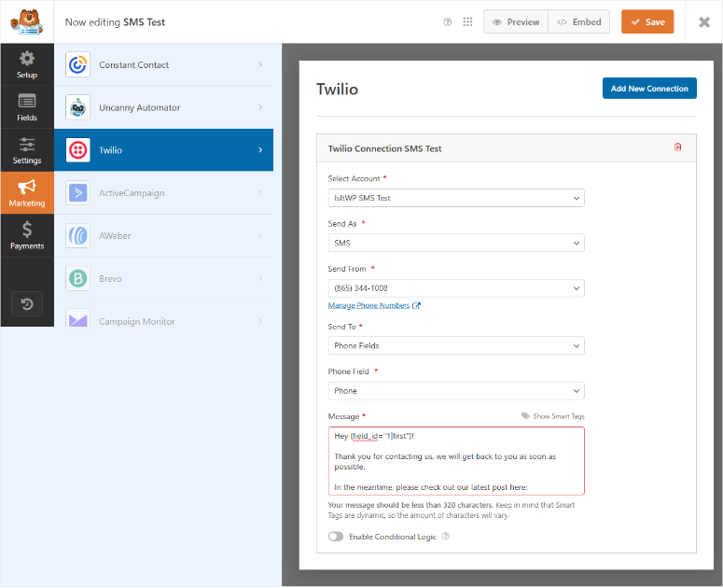Image resolution: width=723 pixels, height=588 pixels.
Task: Open the Settings panel
Action: [27, 150]
